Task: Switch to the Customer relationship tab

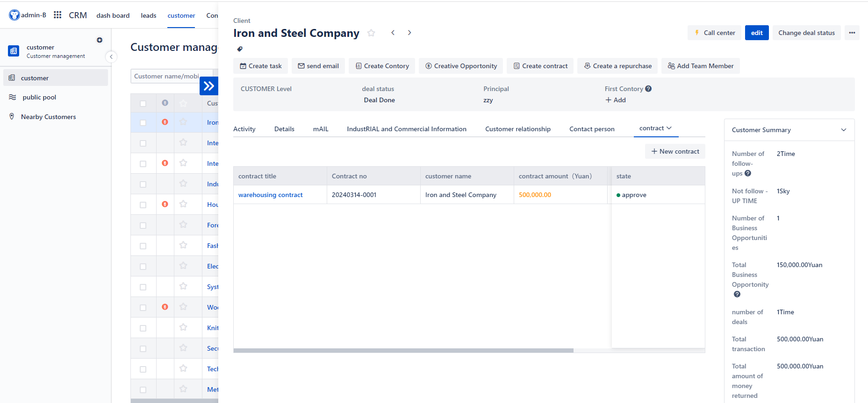Action: pyautogui.click(x=517, y=129)
